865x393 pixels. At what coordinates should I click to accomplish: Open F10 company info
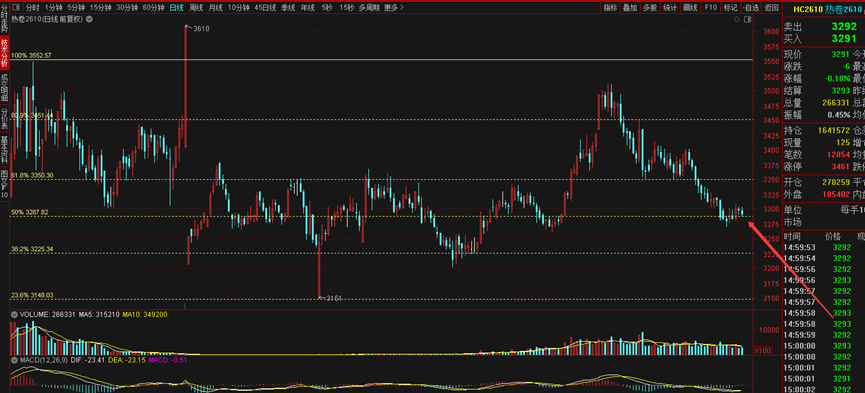coord(710,8)
